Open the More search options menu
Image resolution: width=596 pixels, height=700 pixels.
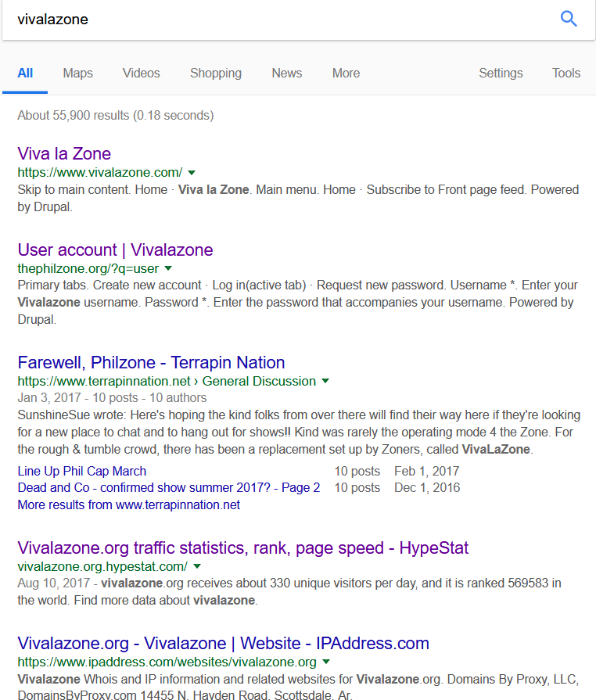point(346,74)
